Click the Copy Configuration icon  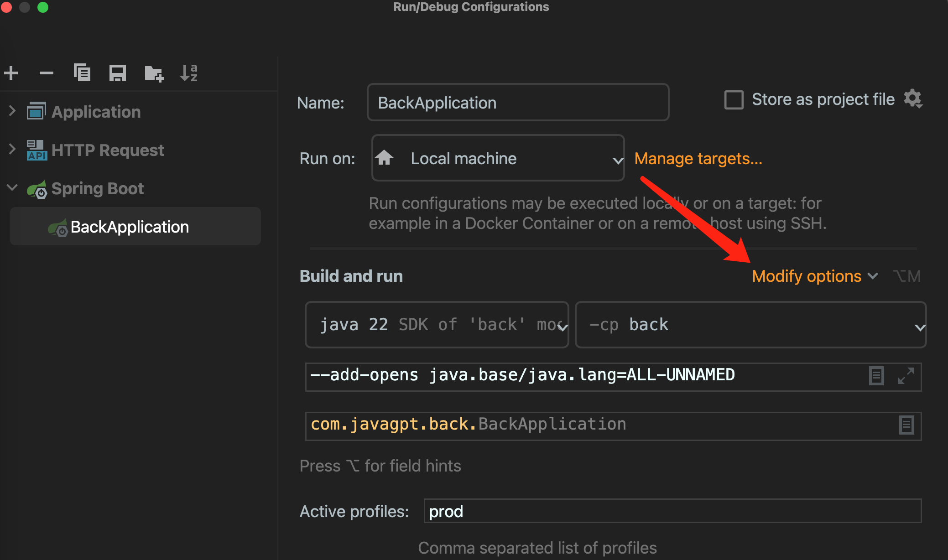pos(82,73)
